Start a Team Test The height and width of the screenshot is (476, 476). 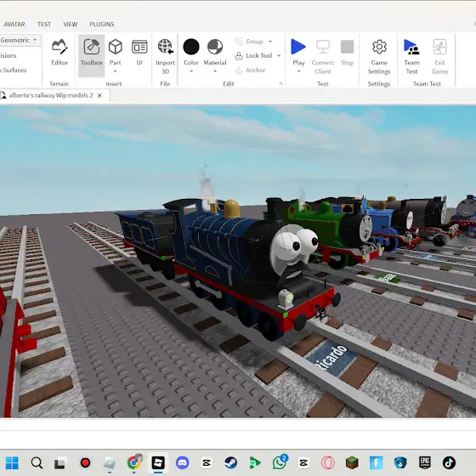click(411, 56)
